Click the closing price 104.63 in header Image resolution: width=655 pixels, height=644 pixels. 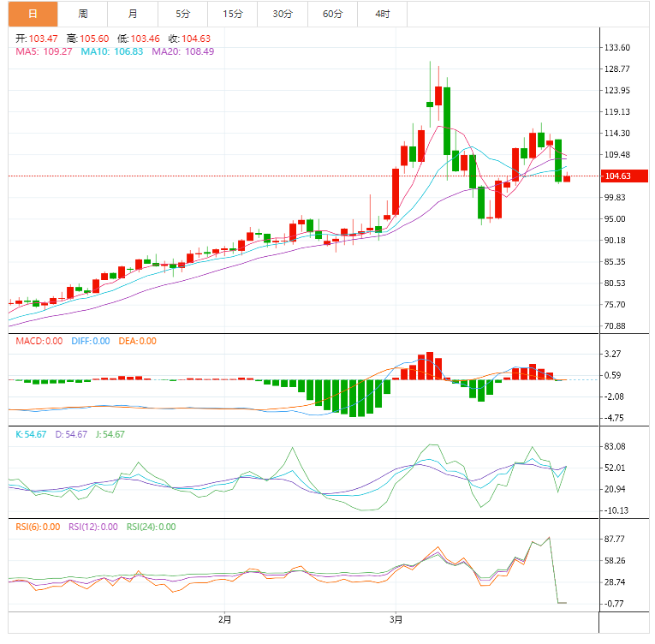pyautogui.click(x=196, y=39)
